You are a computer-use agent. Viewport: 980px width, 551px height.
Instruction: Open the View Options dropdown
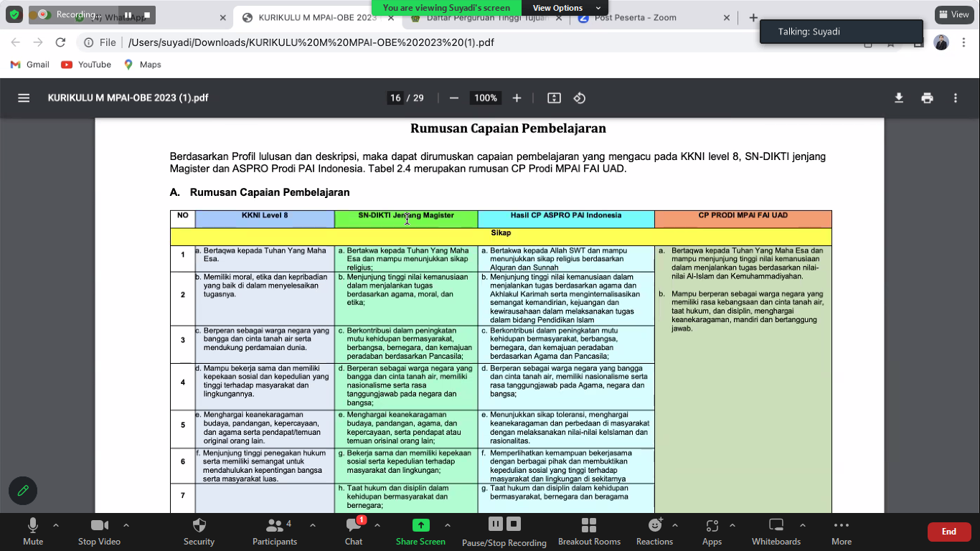coord(565,8)
